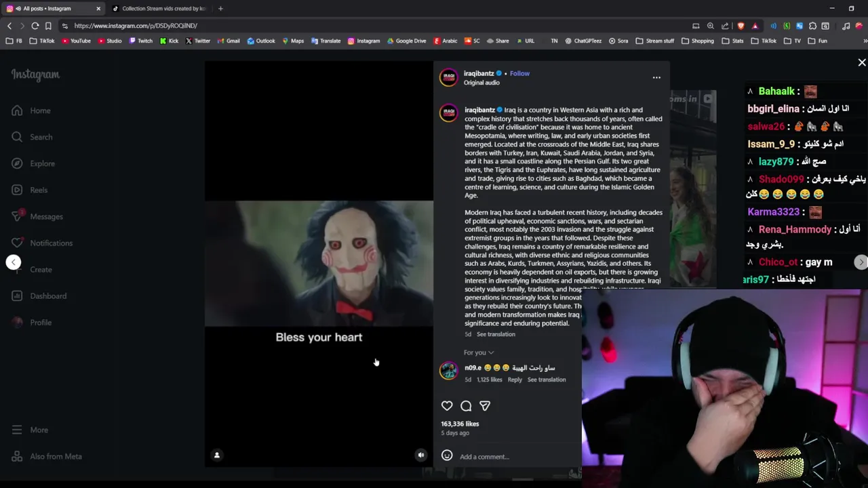This screenshot has width=868, height=488.
Task: Open a new browser tab
Action: click(x=220, y=9)
